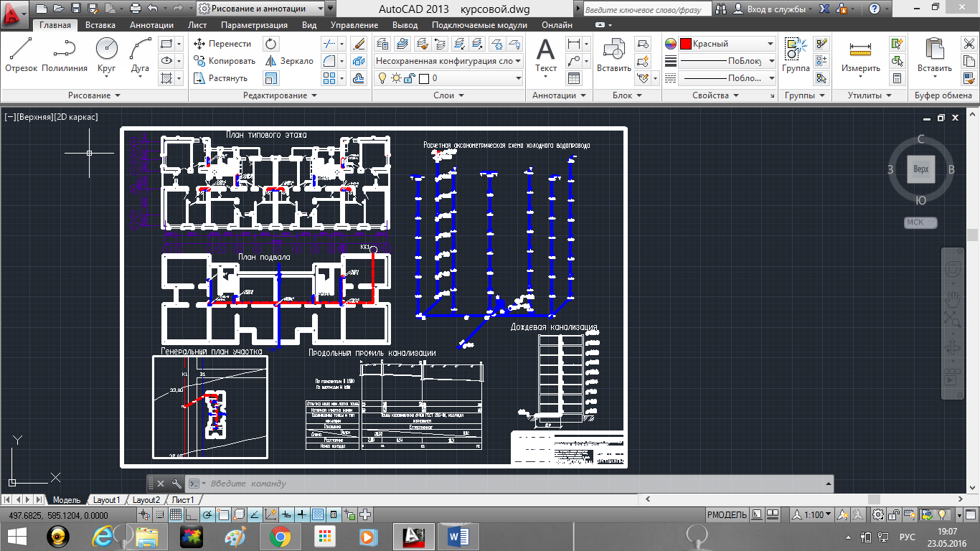
Task: Open the Вставка ribbon tab
Action: pyautogui.click(x=100, y=25)
